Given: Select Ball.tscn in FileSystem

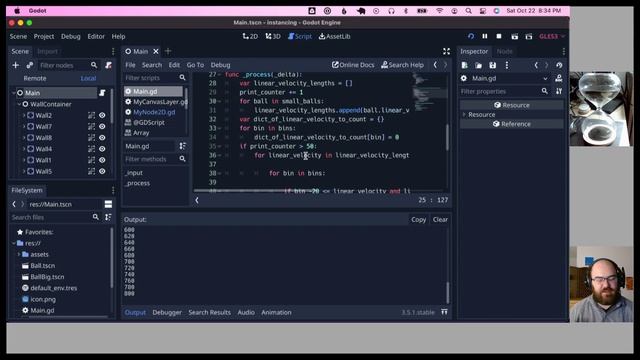Looking at the screenshot, I should (x=42, y=266).
